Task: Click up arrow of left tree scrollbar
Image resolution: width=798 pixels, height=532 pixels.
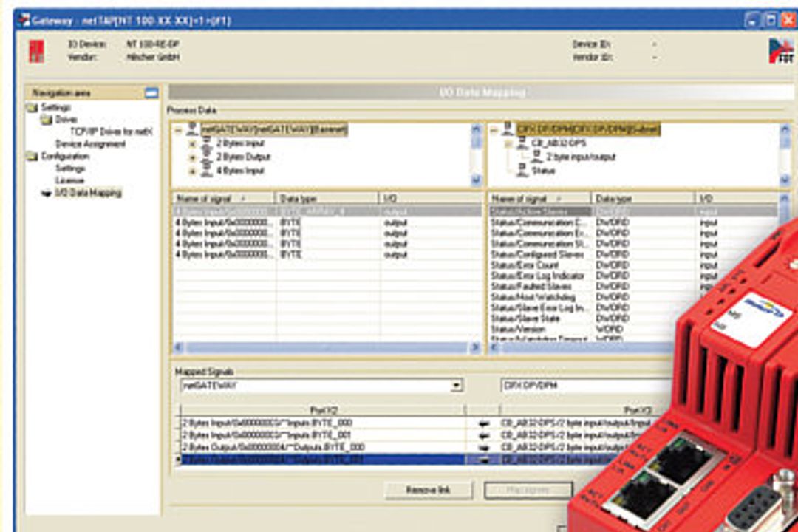Action: [477, 129]
